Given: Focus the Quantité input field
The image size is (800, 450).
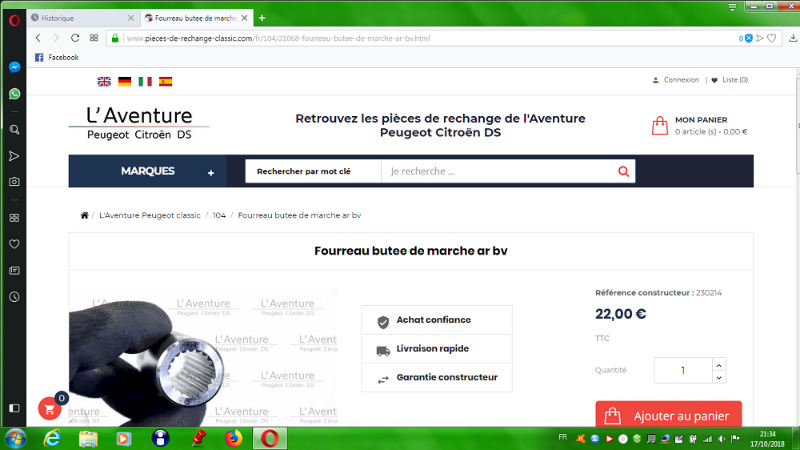Looking at the screenshot, I should (x=683, y=370).
